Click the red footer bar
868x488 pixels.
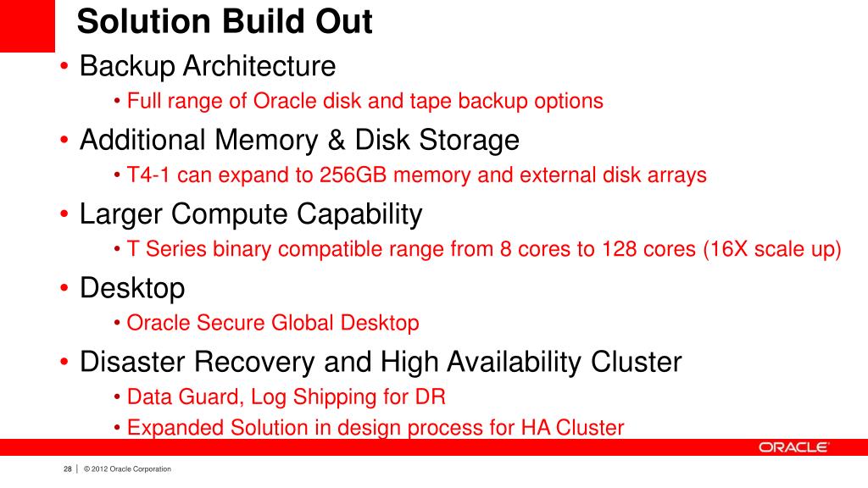click(434, 447)
